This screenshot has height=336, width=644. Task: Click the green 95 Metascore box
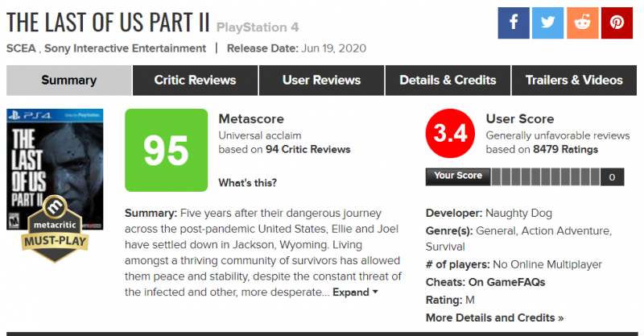166,151
